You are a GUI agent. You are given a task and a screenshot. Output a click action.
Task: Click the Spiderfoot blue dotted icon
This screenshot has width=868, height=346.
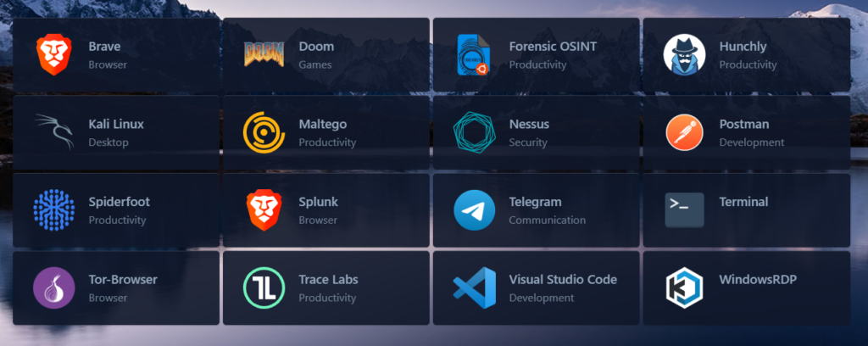[53, 209]
